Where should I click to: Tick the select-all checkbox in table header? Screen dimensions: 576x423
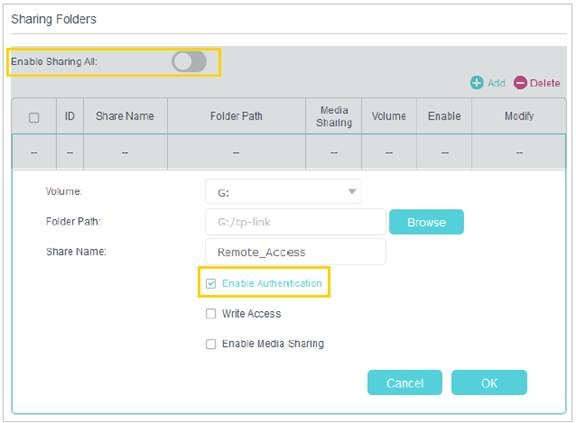34,118
